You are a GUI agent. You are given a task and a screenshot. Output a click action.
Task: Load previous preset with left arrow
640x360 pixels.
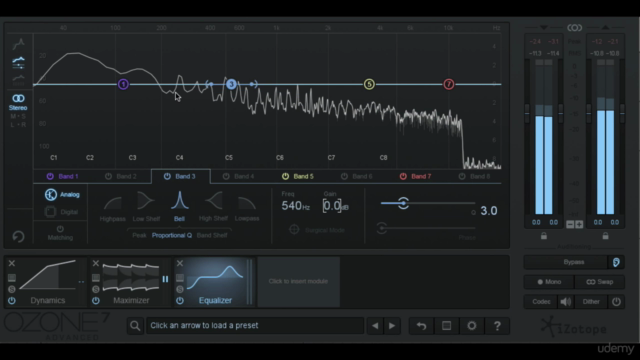pos(375,326)
